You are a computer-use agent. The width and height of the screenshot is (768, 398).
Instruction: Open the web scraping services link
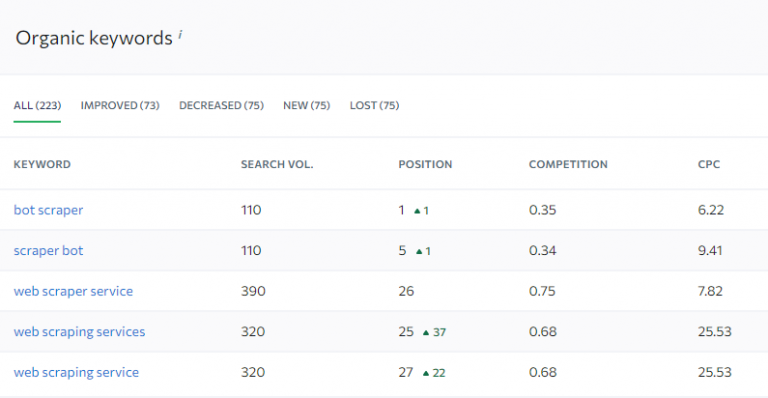[x=79, y=332]
